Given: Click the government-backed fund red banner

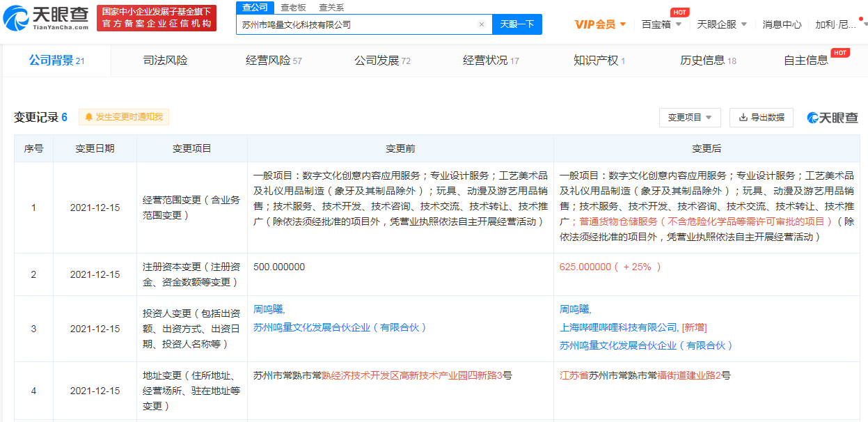Looking at the screenshot, I should pos(156,18).
